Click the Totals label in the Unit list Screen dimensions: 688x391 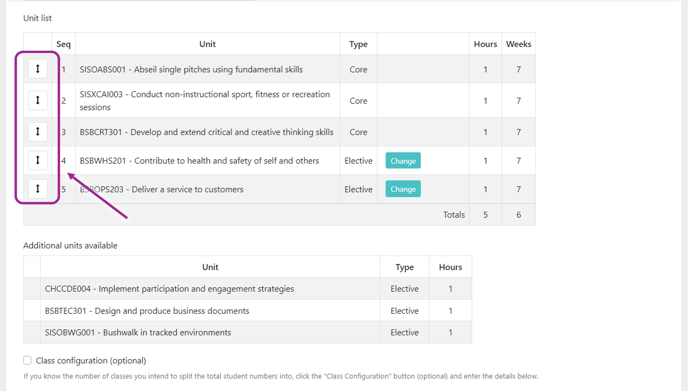click(454, 215)
